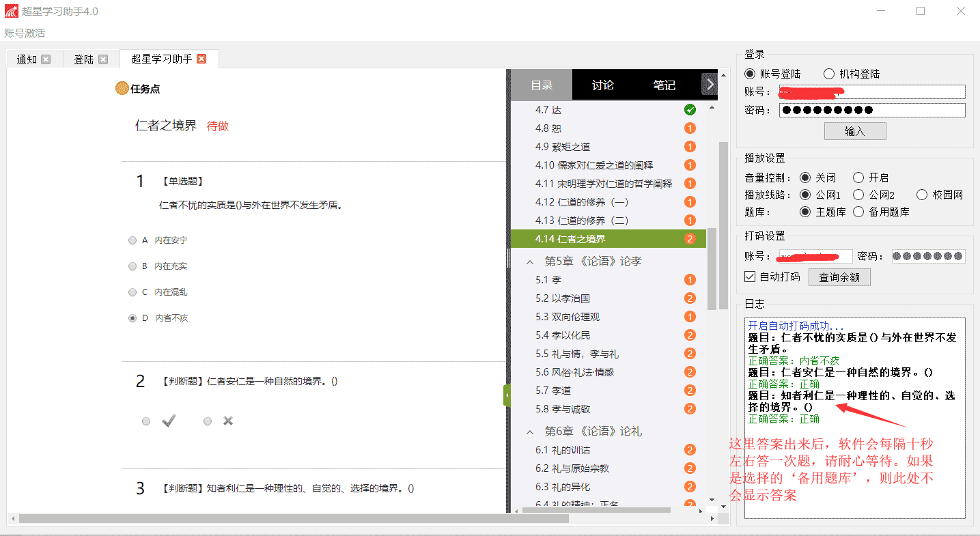Enable volume control with 开启 radio button
This screenshot has width=980, height=536.
858,178
